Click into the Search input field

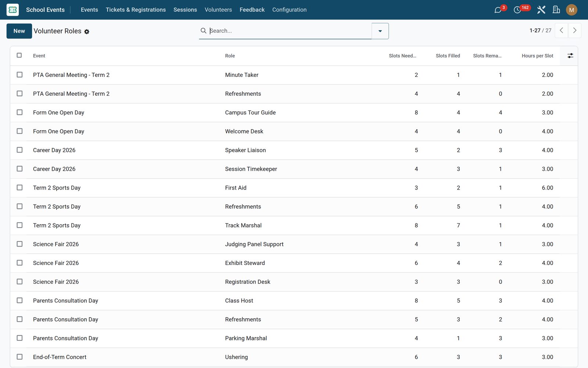[289, 31]
